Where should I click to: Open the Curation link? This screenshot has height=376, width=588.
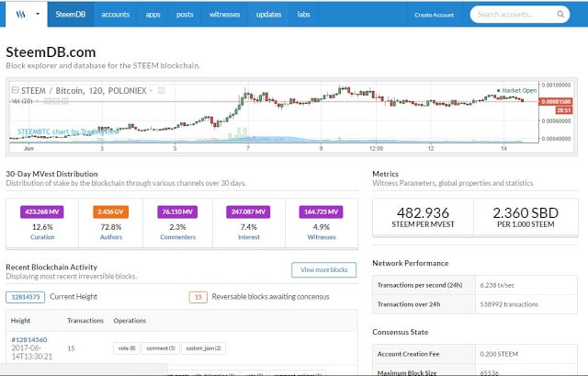coord(42,237)
